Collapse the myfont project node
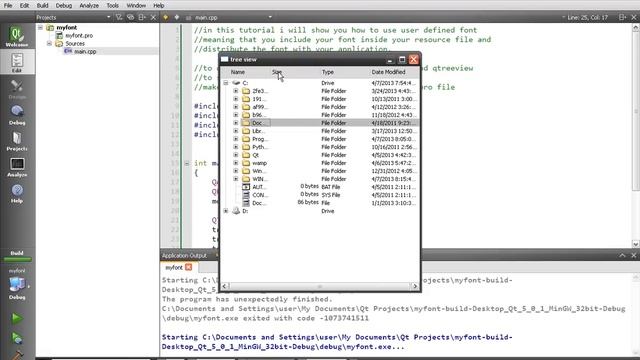 40,27
